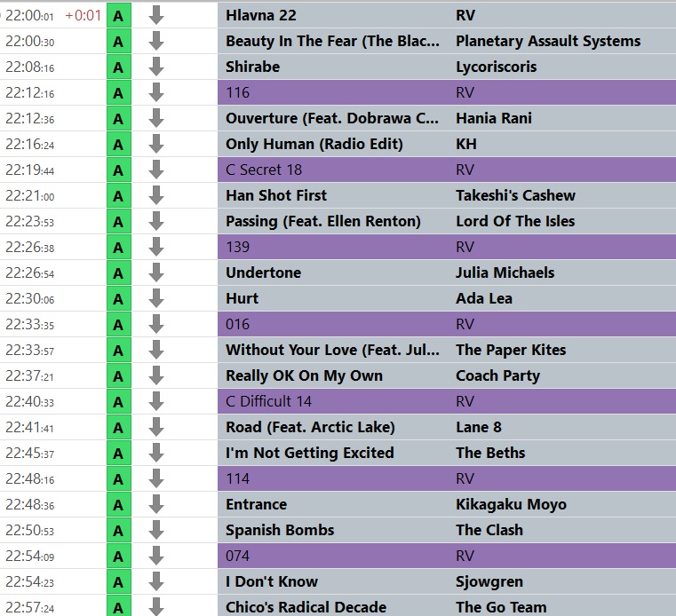Select the Undertone track title

pos(264,272)
